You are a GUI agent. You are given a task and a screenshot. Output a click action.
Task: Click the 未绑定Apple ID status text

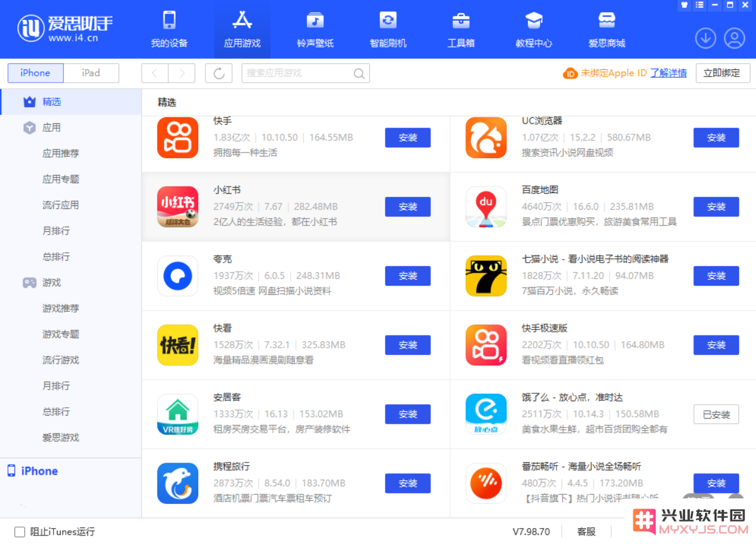tap(614, 73)
